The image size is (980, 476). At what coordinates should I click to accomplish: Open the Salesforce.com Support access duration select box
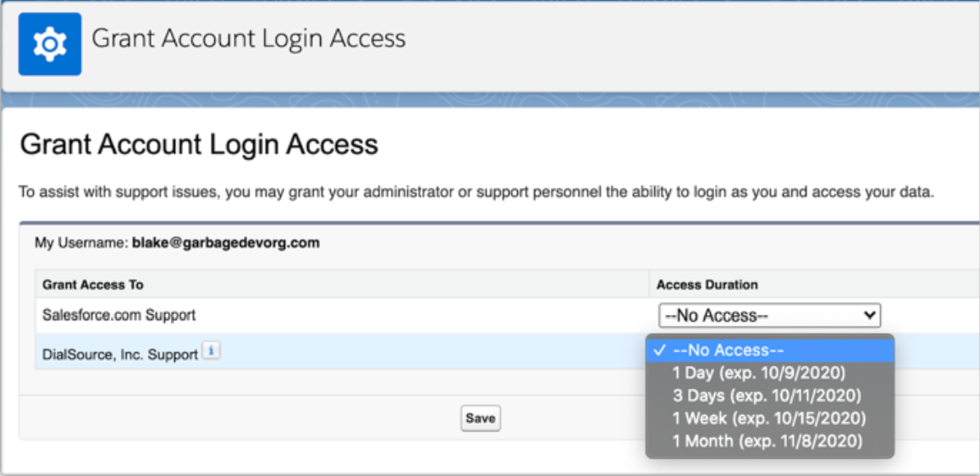[x=769, y=316]
